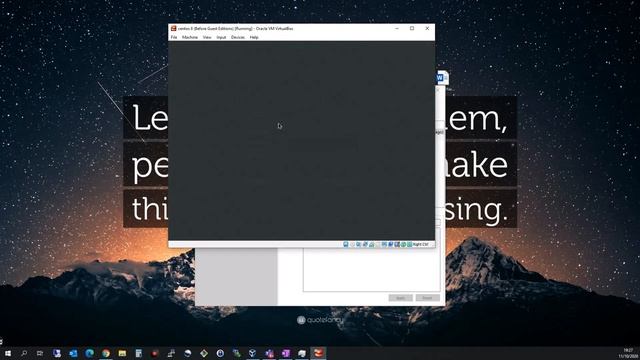Click the hard disk activity status icon
Image resolution: width=640 pixels, height=360 pixels.
point(346,244)
